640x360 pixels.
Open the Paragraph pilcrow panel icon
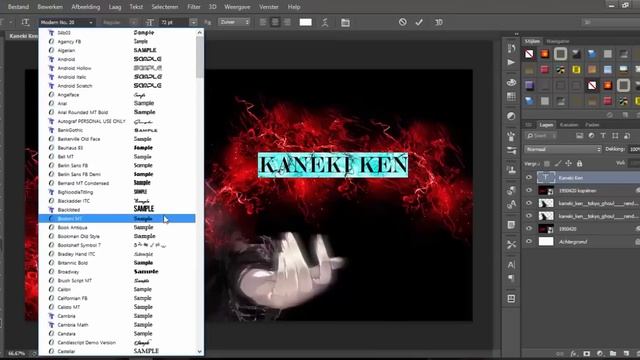(x=511, y=278)
